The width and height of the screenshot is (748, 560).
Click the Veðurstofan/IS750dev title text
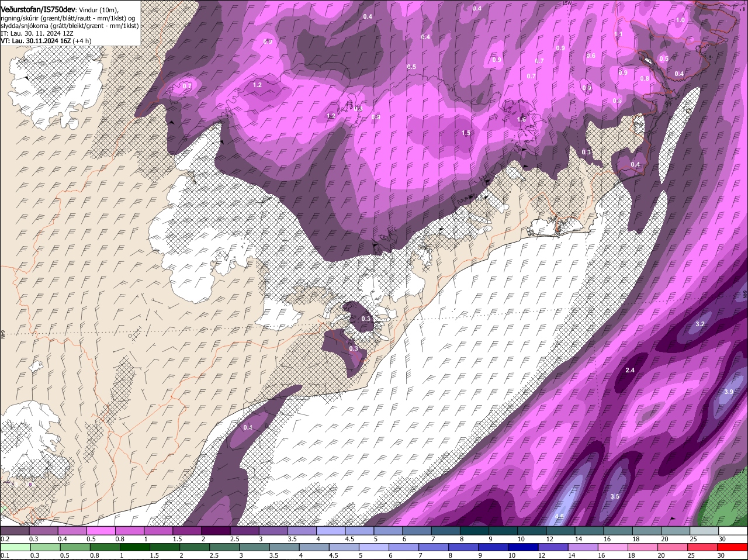point(39,9)
